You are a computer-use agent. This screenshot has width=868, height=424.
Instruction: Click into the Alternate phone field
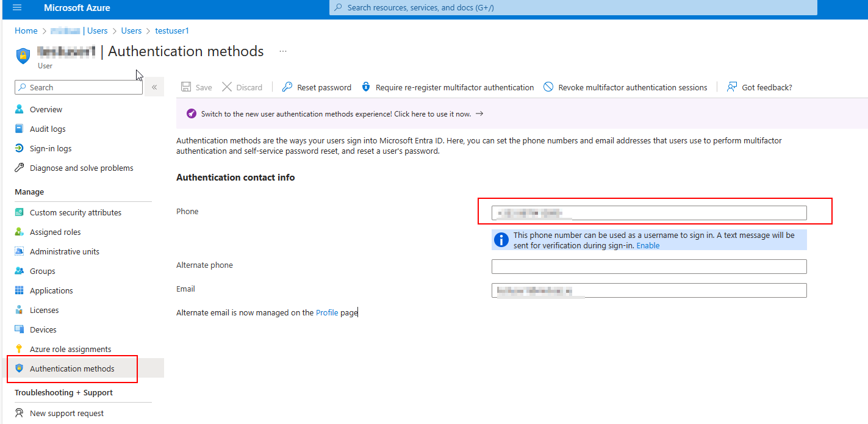649,267
